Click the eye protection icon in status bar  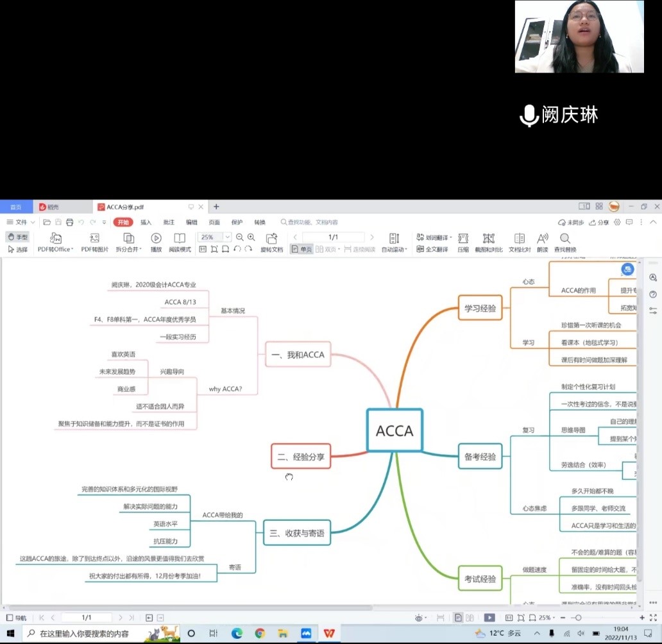tap(420, 618)
